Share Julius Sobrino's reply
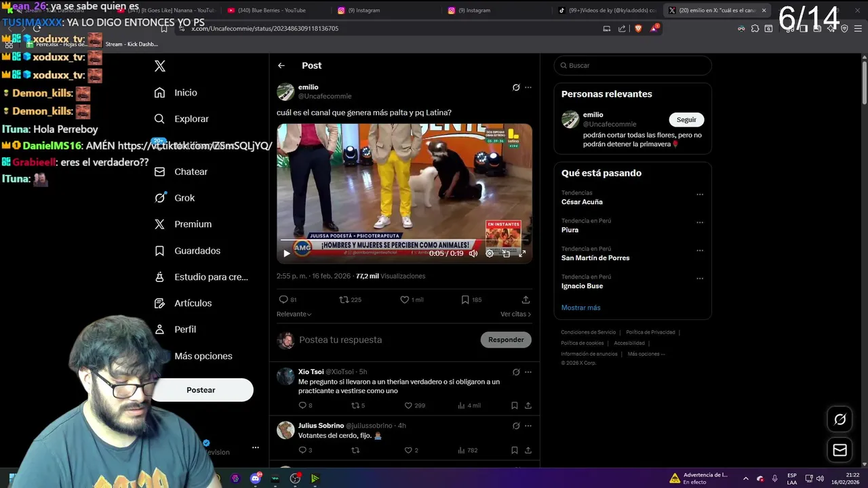Screen dimensions: 868x488 528,450
